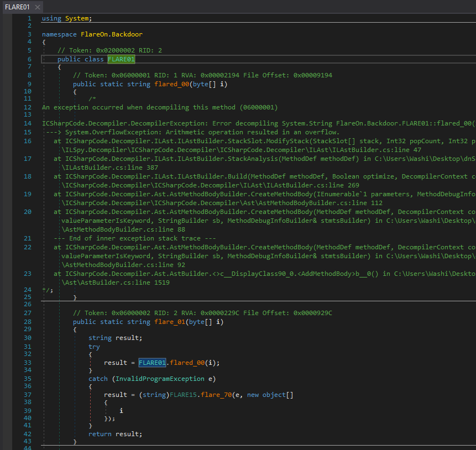Click the 'return result;' statement

115,434
